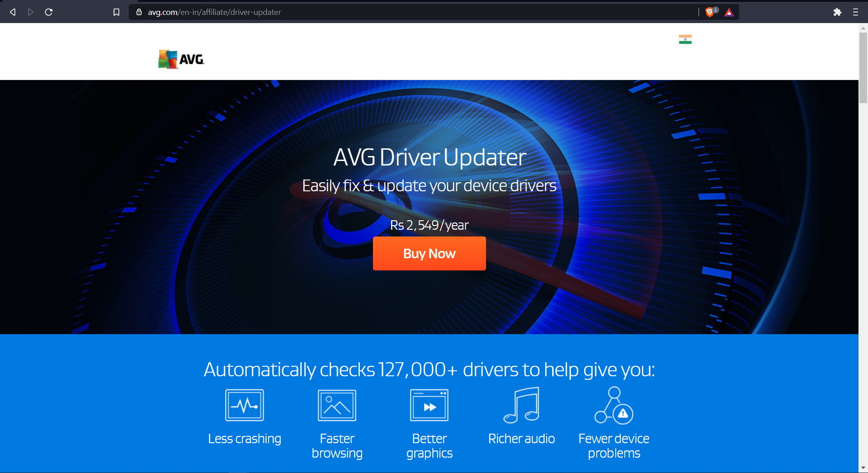
Task: Click the Better graphics fast-forward icon
Action: [x=429, y=405]
